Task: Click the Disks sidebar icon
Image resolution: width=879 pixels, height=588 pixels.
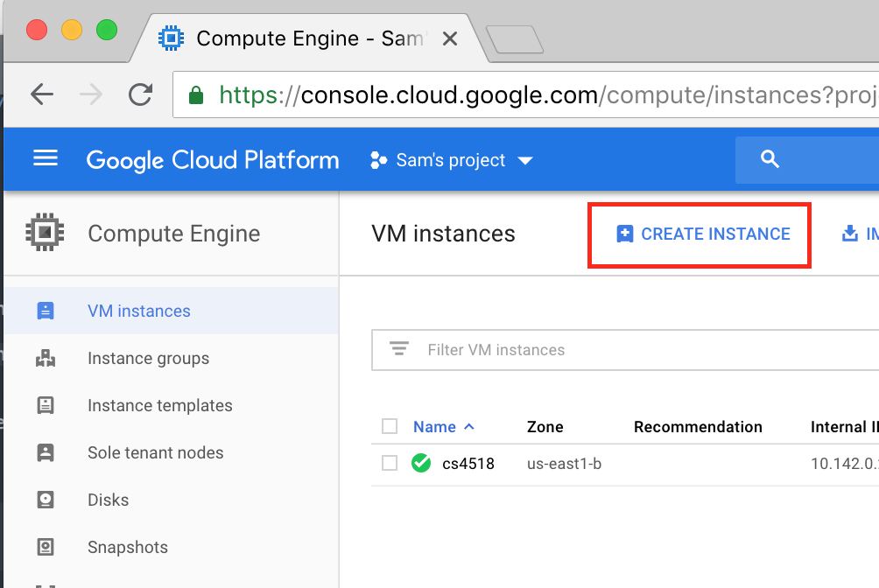Action: 46,500
